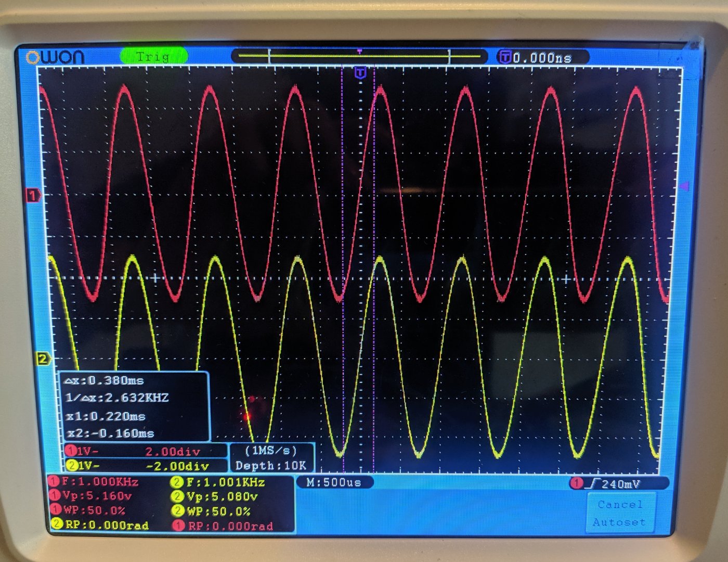
Task: Toggle the channel 2 1V -2.00div scale readout
Action: tap(146, 465)
